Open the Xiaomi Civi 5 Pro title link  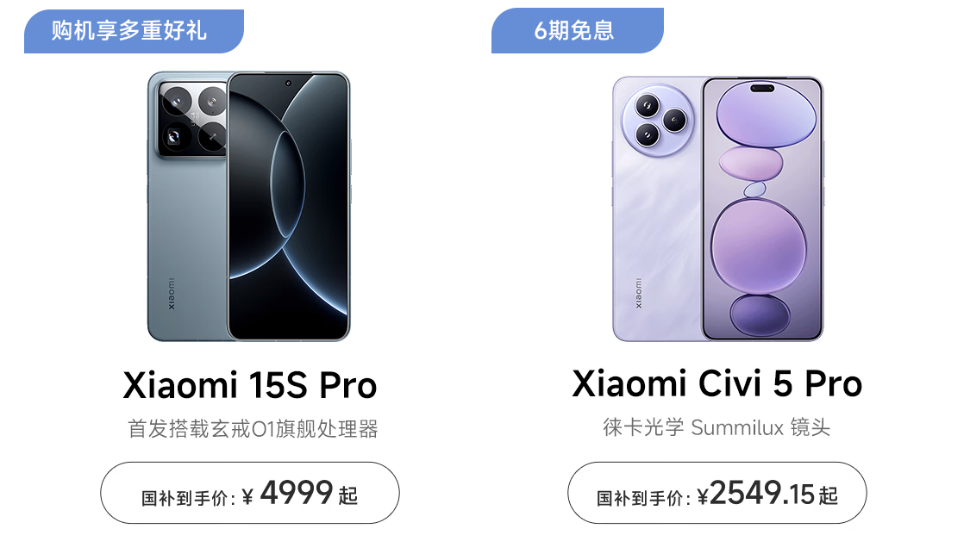pyautogui.click(x=717, y=384)
